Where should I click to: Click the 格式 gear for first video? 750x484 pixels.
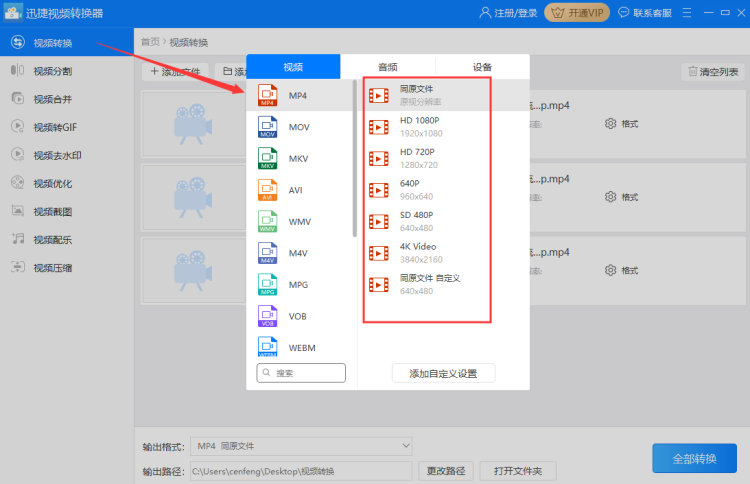point(610,124)
